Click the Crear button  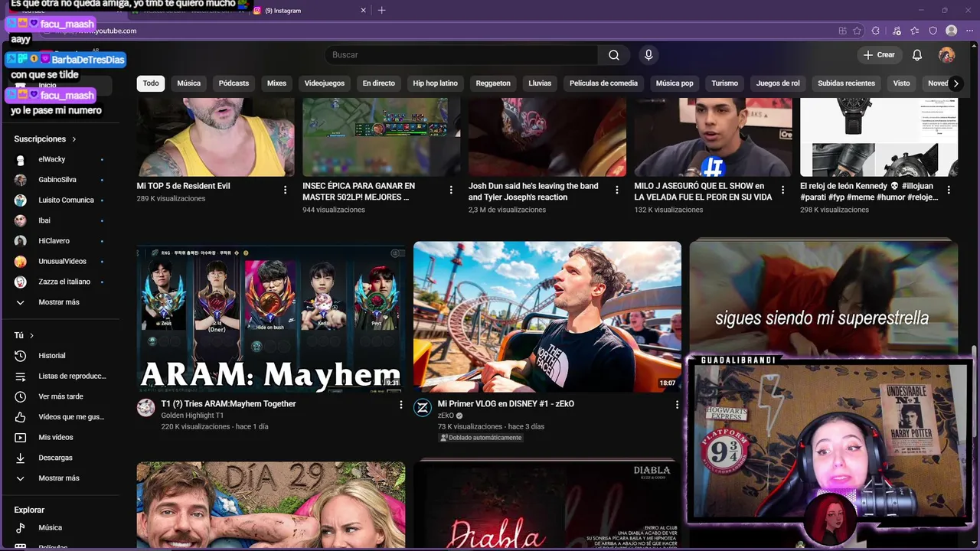[879, 55]
